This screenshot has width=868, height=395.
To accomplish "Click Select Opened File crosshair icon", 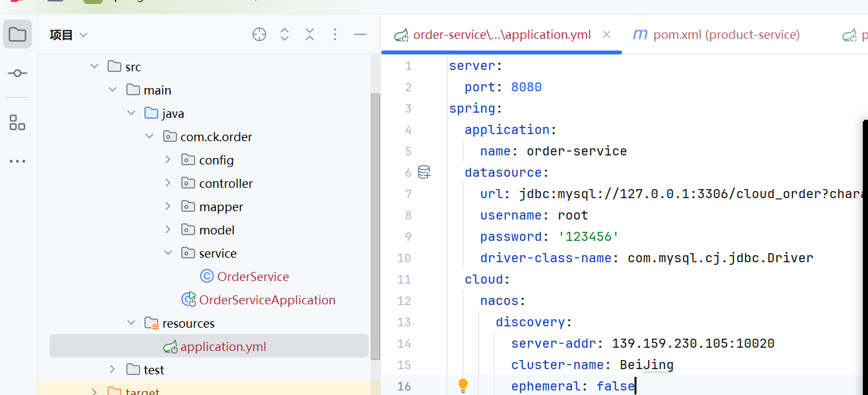I will 259,35.
